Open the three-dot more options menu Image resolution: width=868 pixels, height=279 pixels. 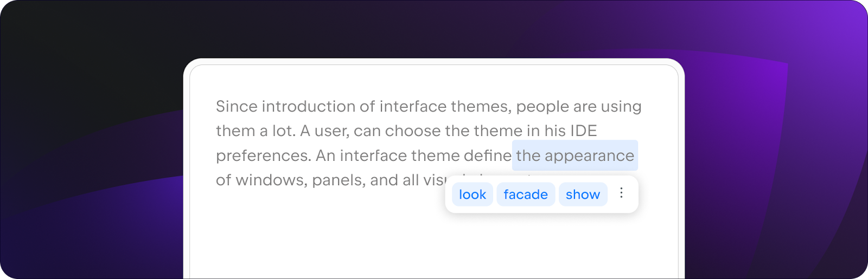[621, 193]
